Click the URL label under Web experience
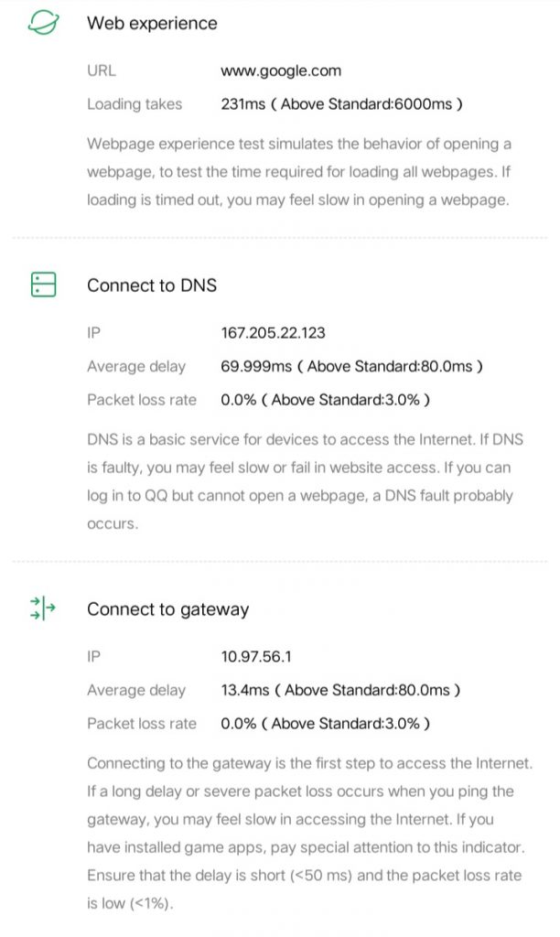 (102, 70)
